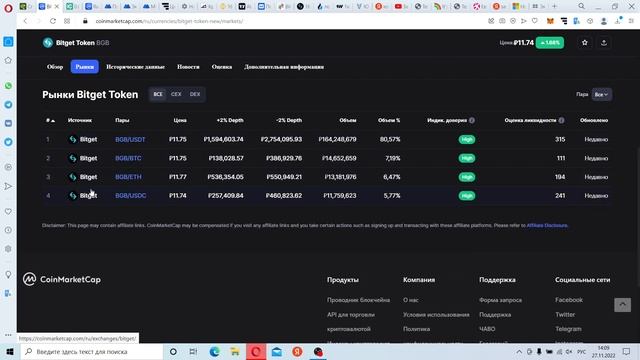Viewport: 640px width, 360px height.
Task: Open VK messenger in the Opera sidebar
Action: [8, 123]
